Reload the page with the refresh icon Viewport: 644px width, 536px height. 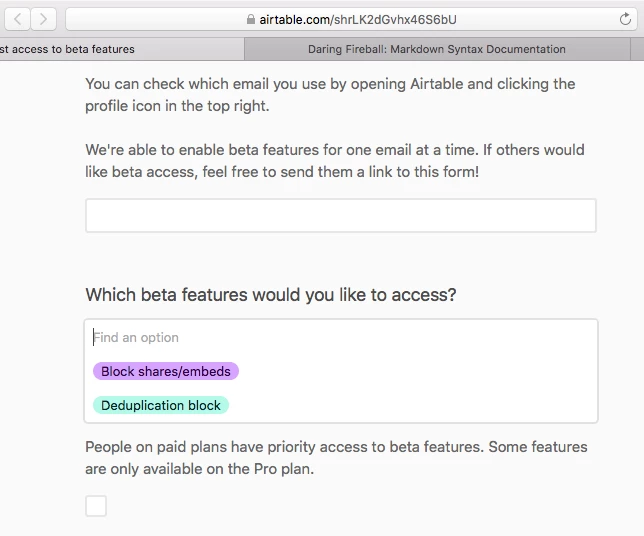[x=625, y=19]
